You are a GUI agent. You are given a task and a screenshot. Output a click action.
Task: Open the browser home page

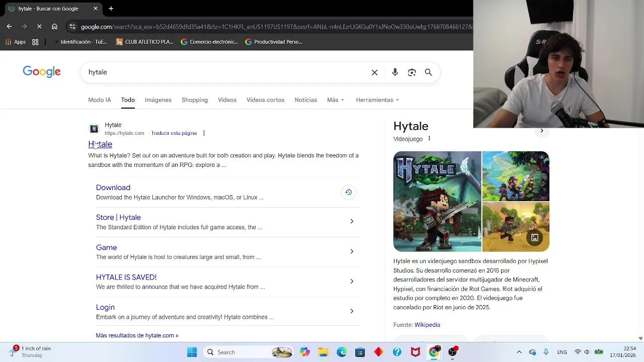click(x=54, y=27)
